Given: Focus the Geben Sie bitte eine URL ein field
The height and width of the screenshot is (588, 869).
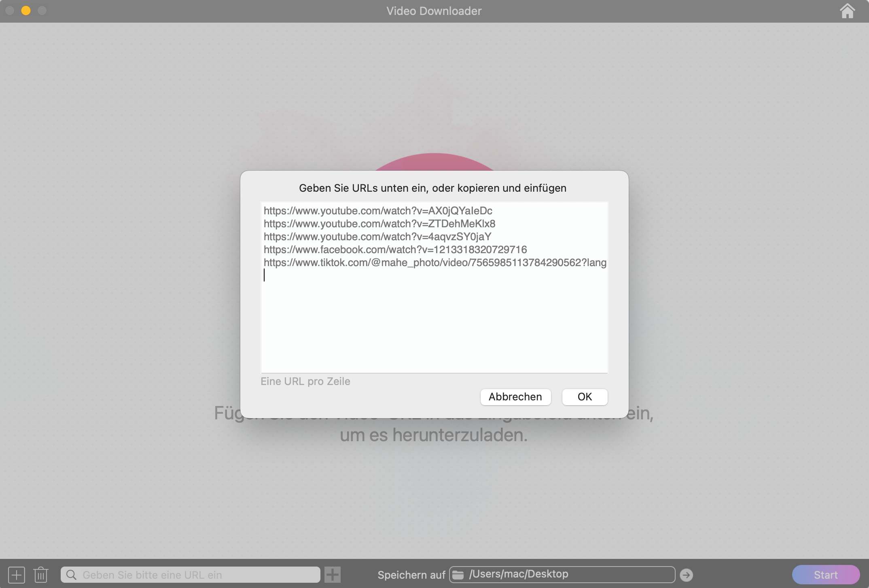Looking at the screenshot, I should [190, 574].
